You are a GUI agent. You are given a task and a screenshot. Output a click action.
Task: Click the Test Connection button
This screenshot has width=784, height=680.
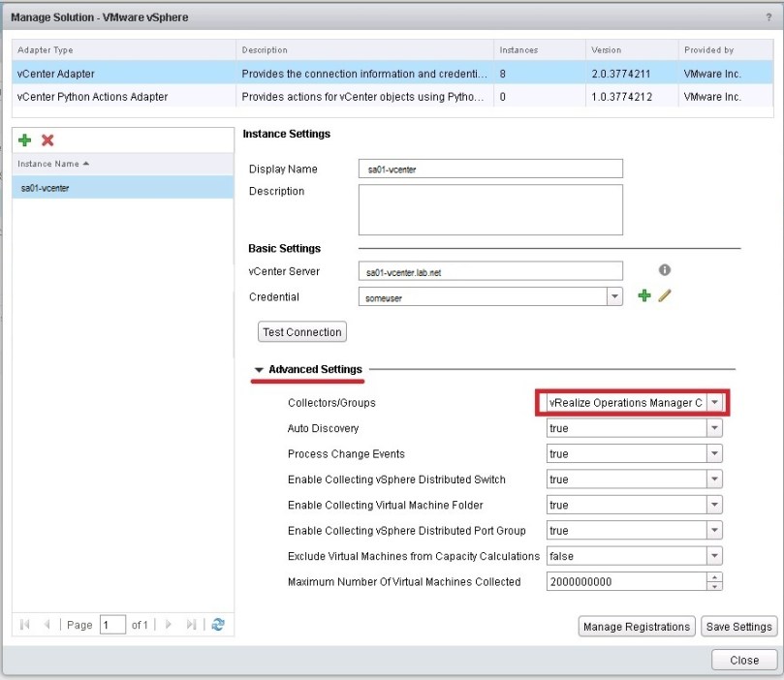tap(302, 332)
